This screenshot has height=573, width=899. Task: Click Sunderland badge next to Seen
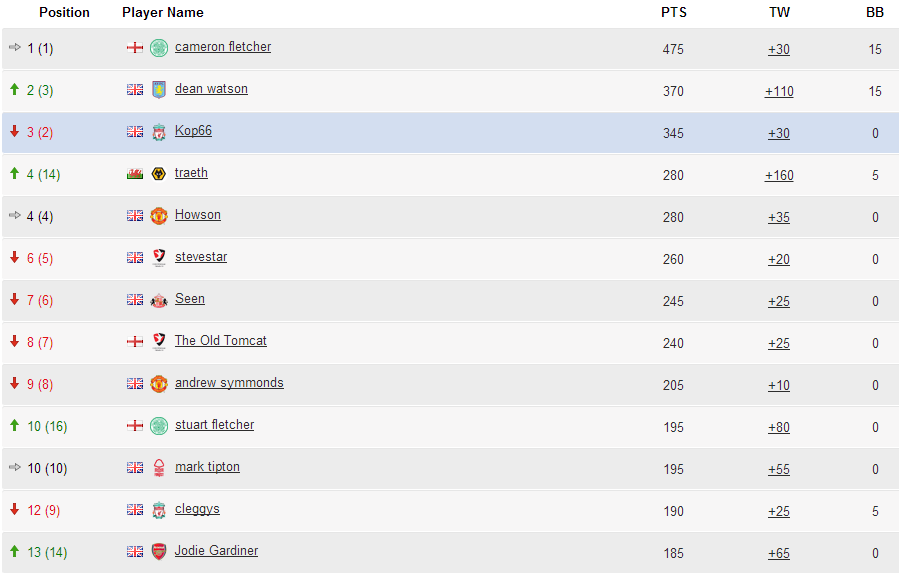pos(159,300)
